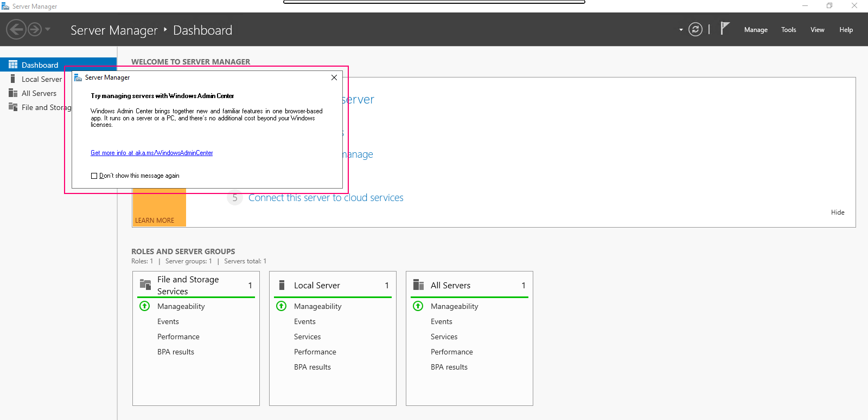Open Services in the All Servers tile

point(444,337)
